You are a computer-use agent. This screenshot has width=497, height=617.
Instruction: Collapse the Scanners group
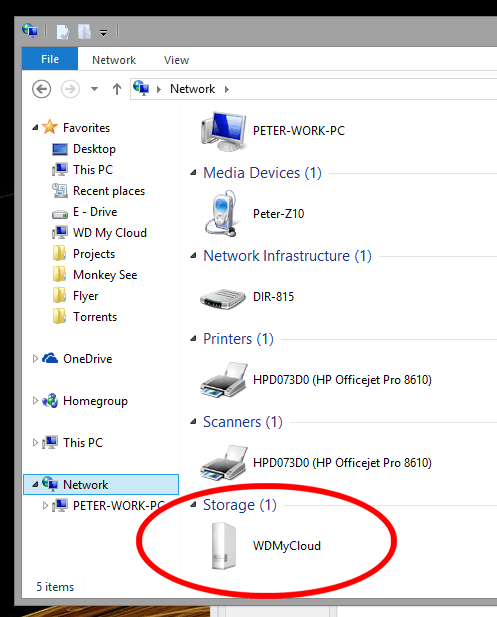coord(193,422)
